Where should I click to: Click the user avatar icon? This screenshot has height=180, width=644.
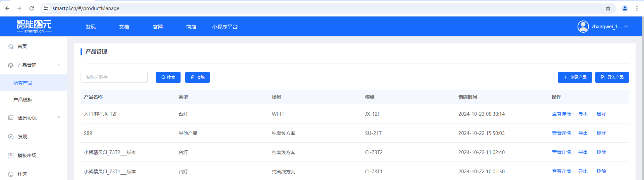[x=583, y=27]
